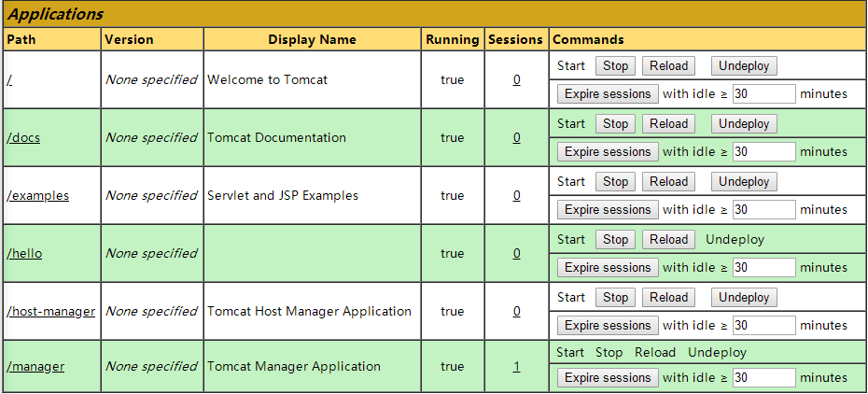The width and height of the screenshot is (868, 394).
Task: Click the idle minutes field in root row
Action: 763,94
